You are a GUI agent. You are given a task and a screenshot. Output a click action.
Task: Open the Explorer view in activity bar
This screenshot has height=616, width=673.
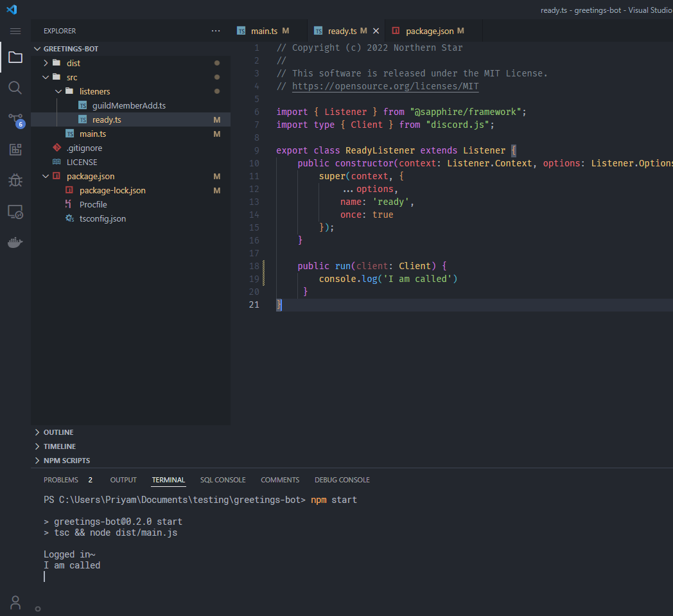[15, 58]
